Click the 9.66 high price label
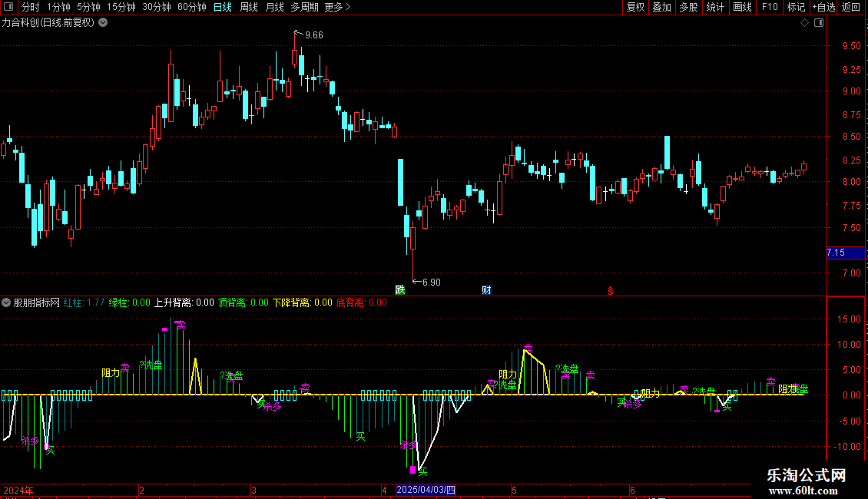The image size is (868, 499). (314, 35)
